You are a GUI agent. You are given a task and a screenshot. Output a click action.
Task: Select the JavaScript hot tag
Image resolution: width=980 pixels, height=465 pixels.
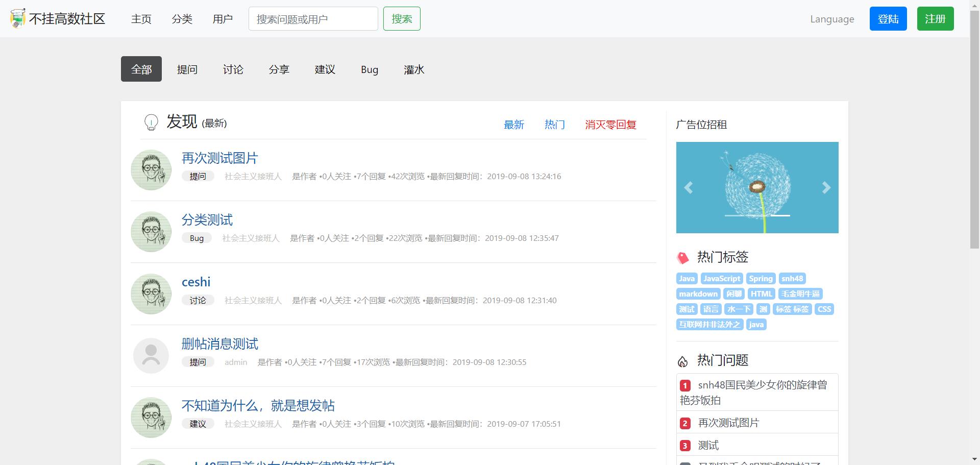(x=722, y=279)
